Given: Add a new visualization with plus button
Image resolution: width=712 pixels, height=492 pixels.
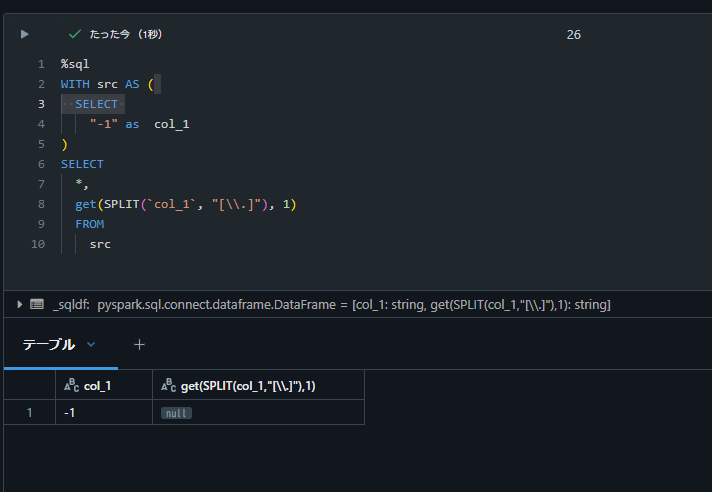Looking at the screenshot, I should 139,345.
